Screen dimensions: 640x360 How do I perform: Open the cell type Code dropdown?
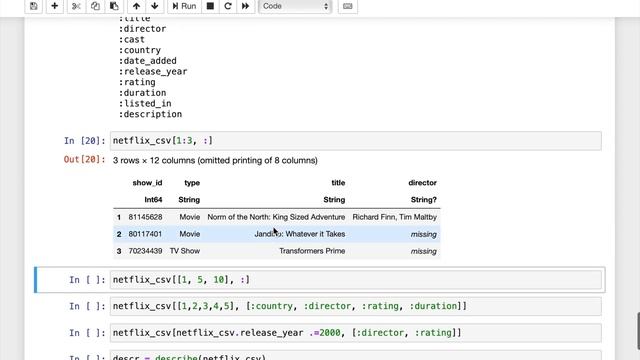coord(295,6)
